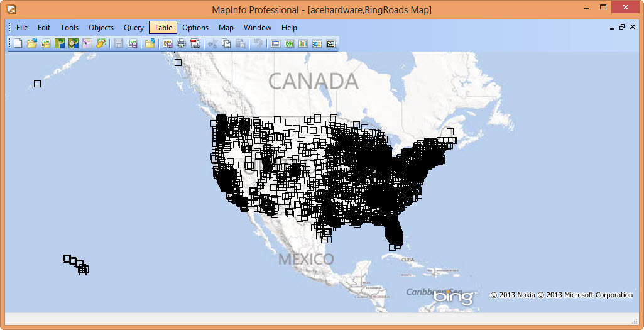Screen dimensions: 644x330
Task: Click the Paste clipboard icon
Action: pos(240,43)
